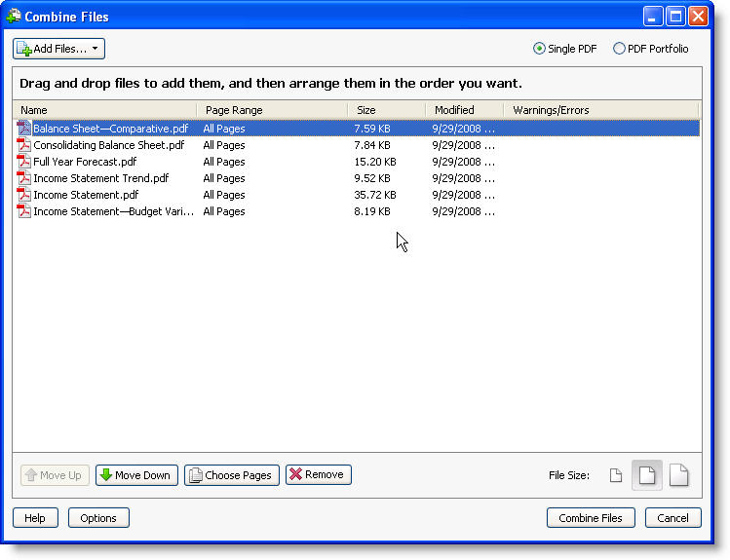Select Full Year Forecast.pdf in the list
Screen dimensions: 730x560
85,162
